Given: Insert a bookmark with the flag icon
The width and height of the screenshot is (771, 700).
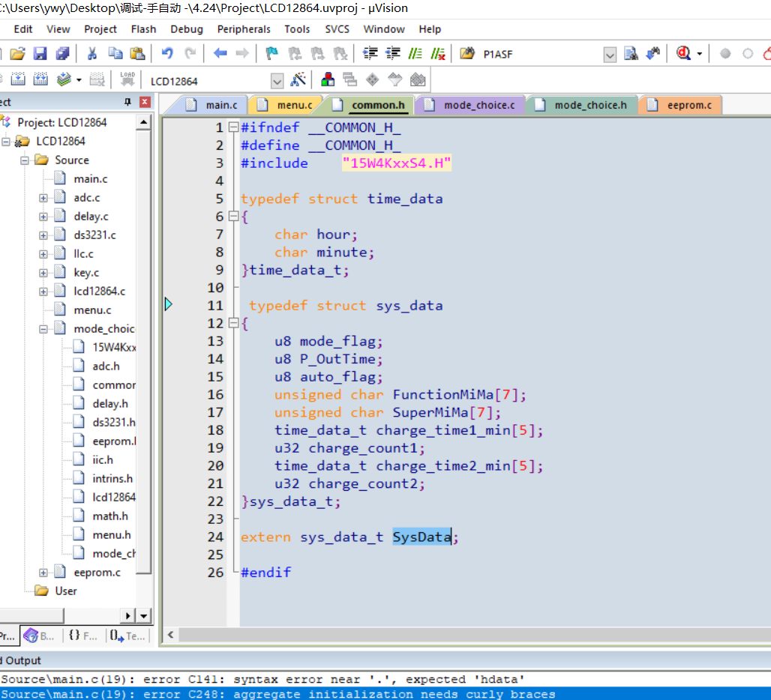Looking at the screenshot, I should [271, 53].
